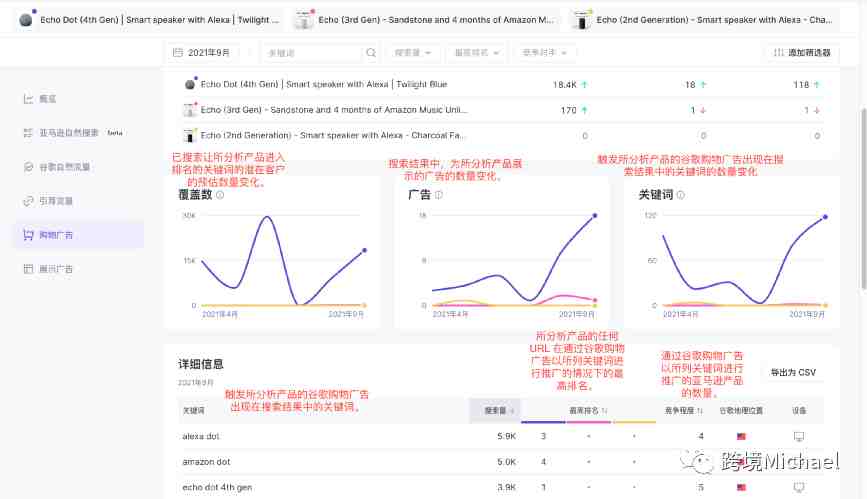The width and height of the screenshot is (867, 499).
Task: Switch to Echo (3rd Gen) product tab
Action: click(x=423, y=19)
